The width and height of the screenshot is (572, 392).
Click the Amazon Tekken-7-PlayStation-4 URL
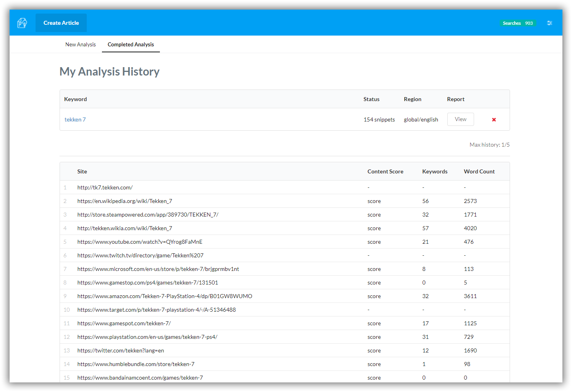point(165,296)
